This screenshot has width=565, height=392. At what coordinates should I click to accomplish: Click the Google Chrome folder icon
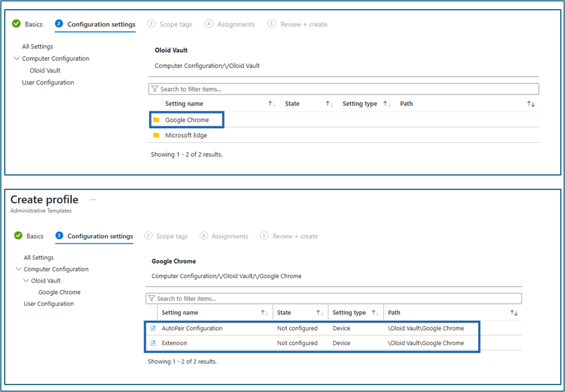pyautogui.click(x=156, y=120)
